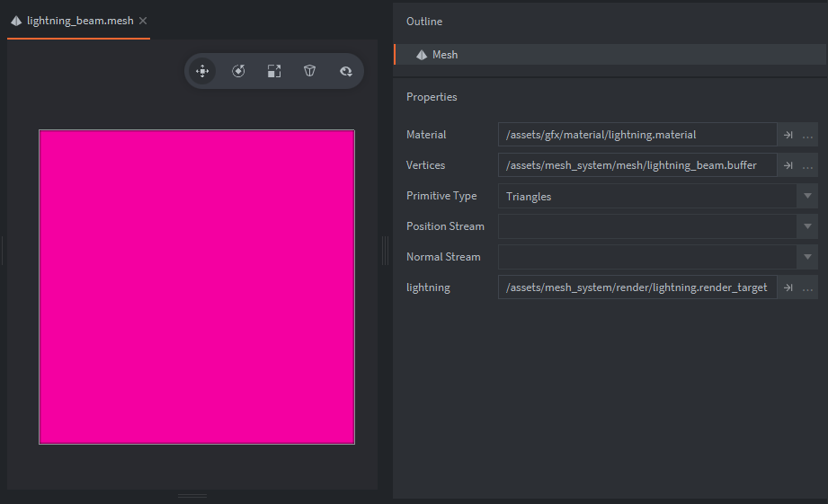Select the Mesh node in Outline
This screenshot has height=504, width=828.
[610, 55]
